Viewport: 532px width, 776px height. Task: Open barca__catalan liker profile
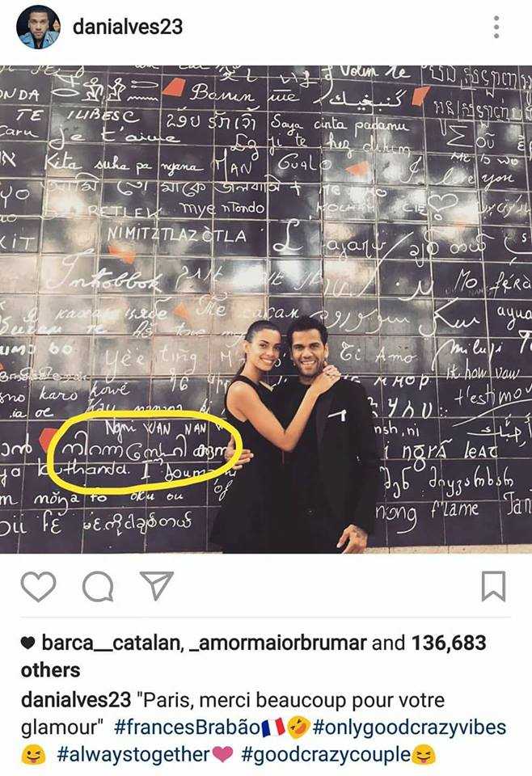pyautogui.click(x=110, y=643)
